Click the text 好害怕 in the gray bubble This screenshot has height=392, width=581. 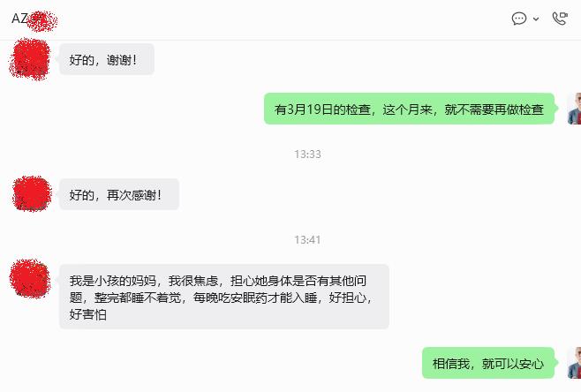pyautogui.click(x=88, y=314)
